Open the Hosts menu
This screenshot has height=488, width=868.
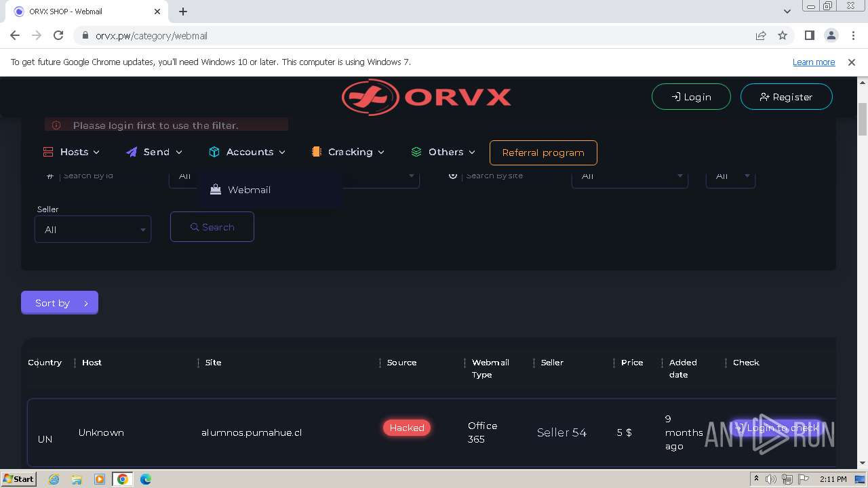[x=71, y=152]
